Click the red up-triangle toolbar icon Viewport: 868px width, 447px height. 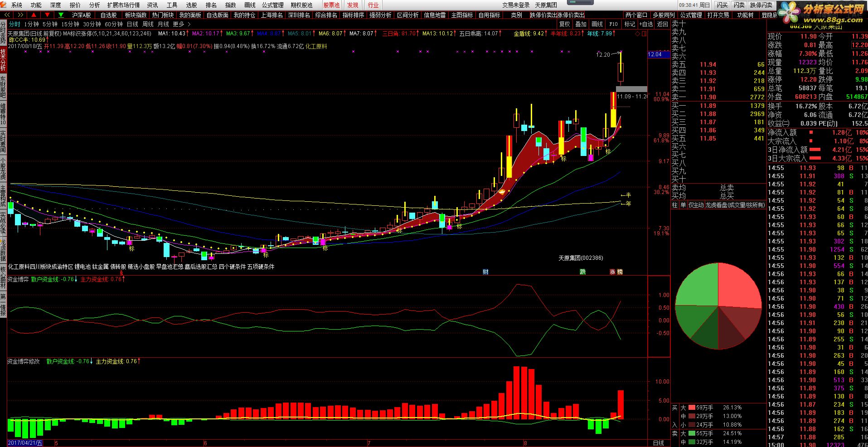pyautogui.click(x=34, y=15)
